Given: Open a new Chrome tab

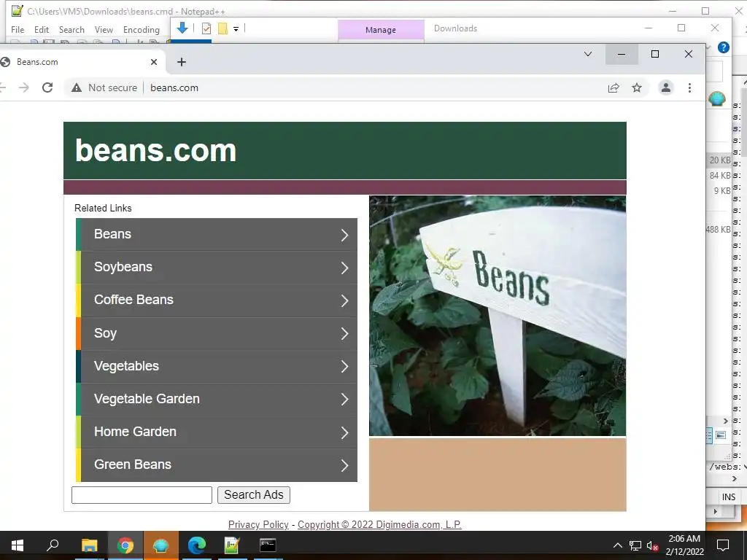Looking at the screenshot, I should (x=182, y=62).
